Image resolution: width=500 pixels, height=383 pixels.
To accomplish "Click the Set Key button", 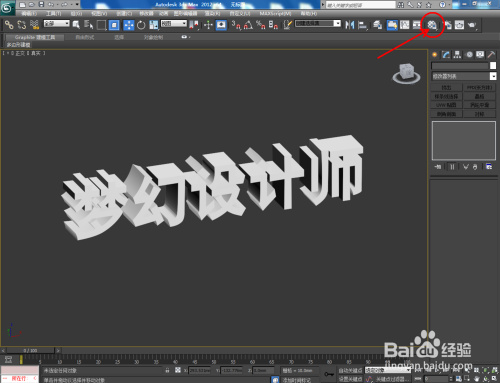I will [350, 379].
